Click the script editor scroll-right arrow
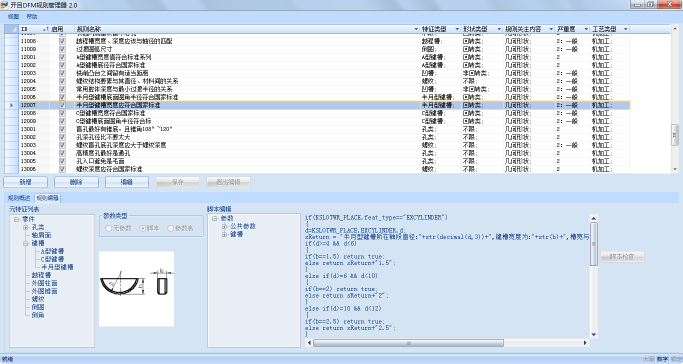Screen dimensions: 683x364 coord(585,343)
